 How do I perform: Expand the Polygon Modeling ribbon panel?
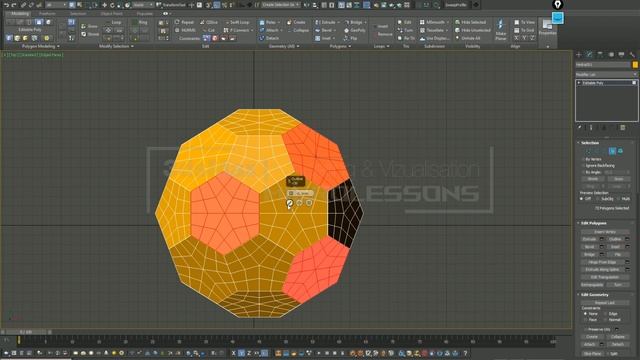click(41, 47)
